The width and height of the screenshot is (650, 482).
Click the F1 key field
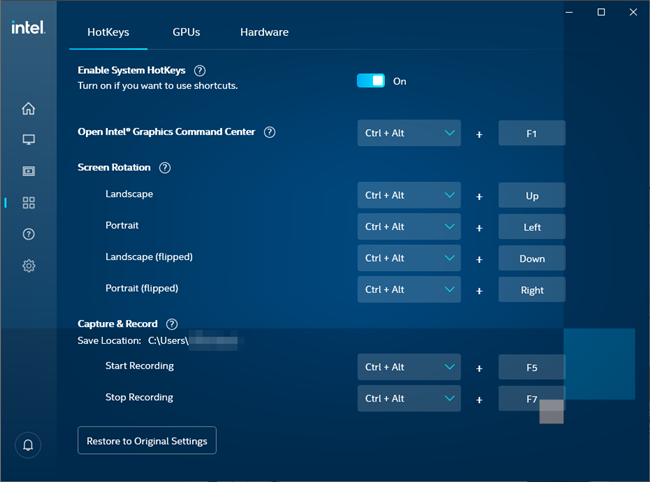coord(531,133)
